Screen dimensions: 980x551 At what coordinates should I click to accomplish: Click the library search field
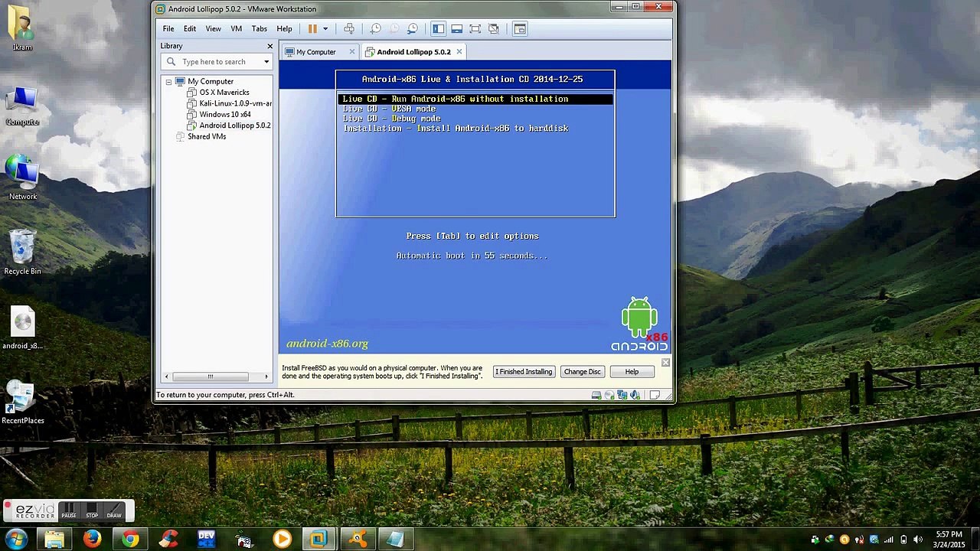(x=216, y=62)
